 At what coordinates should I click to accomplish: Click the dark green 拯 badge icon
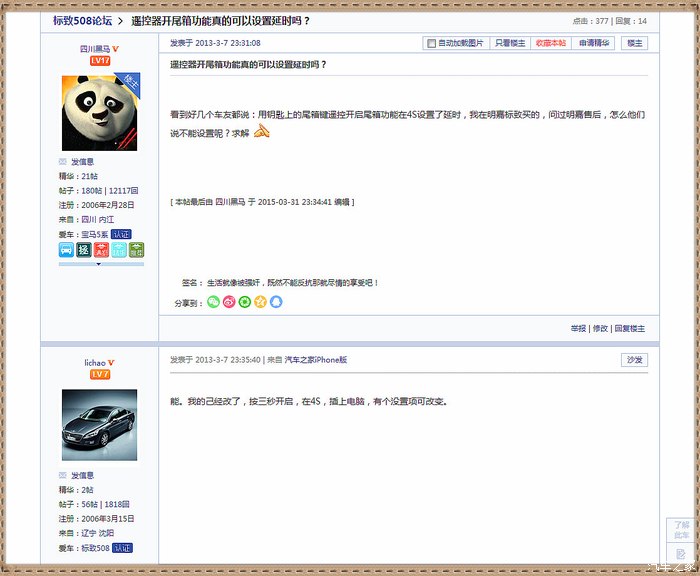click(x=84, y=250)
